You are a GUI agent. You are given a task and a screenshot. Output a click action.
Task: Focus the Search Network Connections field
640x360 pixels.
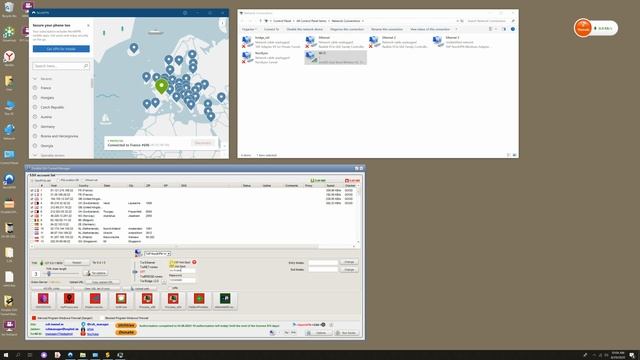(491, 21)
